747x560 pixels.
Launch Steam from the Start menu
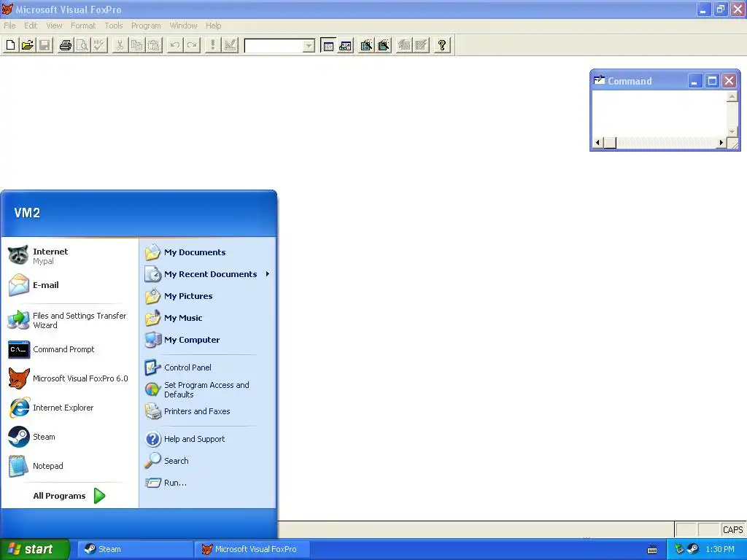pos(69,437)
